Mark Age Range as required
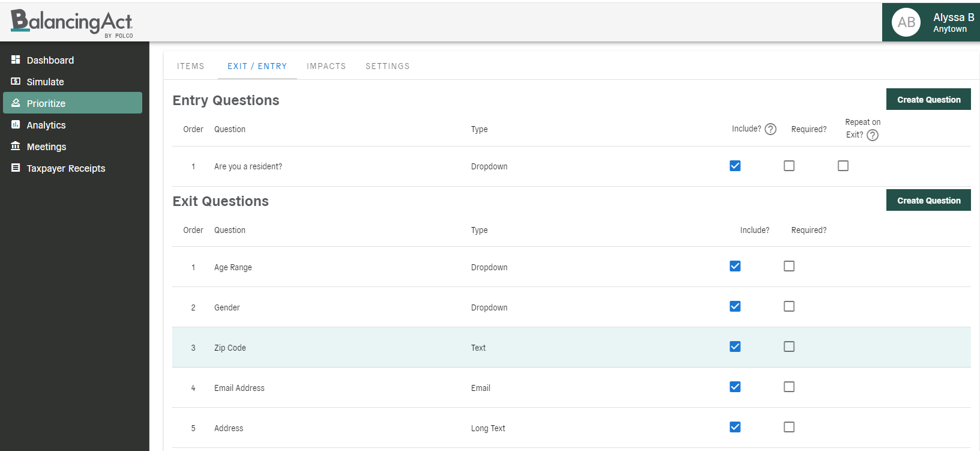This screenshot has width=980, height=451. pyautogui.click(x=789, y=266)
